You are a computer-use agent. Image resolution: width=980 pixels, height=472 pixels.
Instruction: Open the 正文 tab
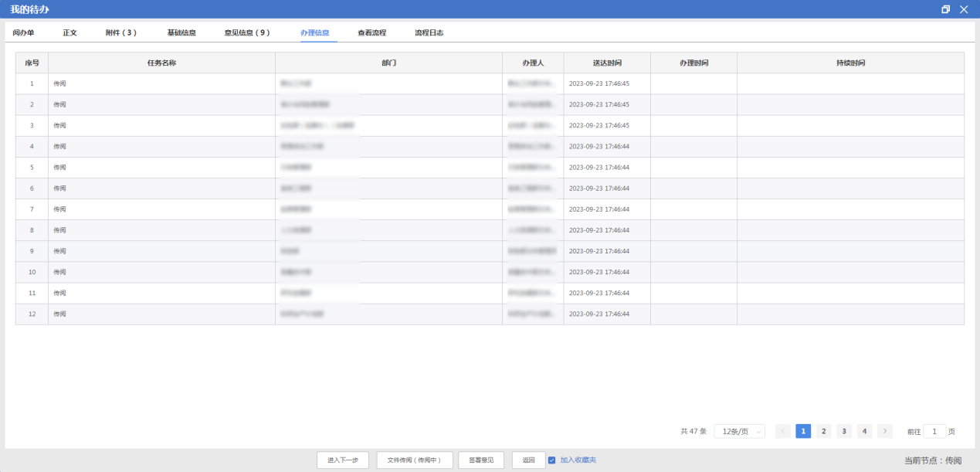coord(70,33)
